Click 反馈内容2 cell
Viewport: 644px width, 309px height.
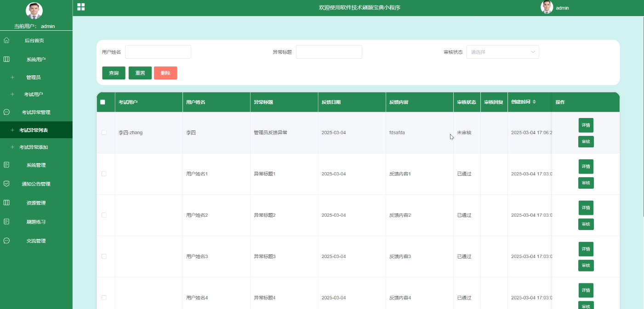click(400, 215)
